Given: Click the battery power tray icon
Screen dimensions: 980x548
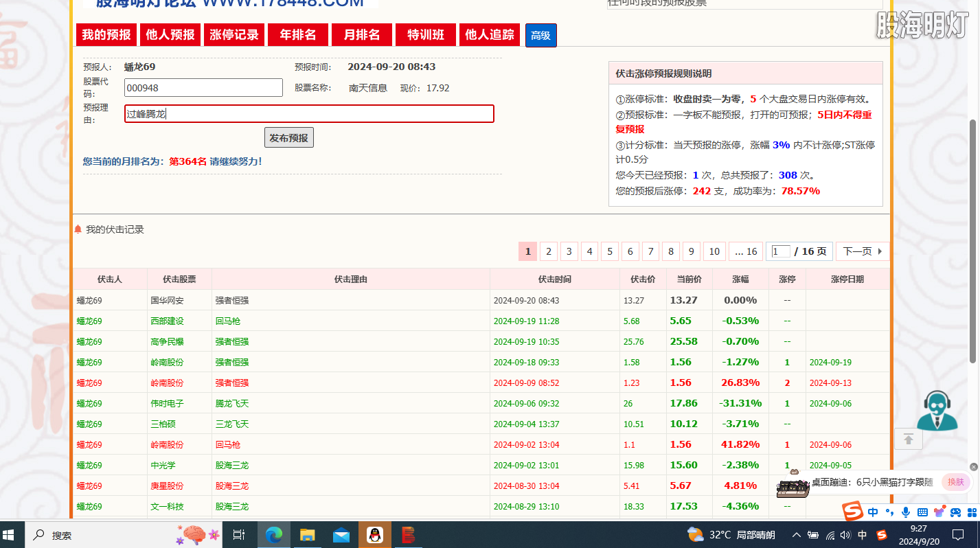Looking at the screenshot, I should (814, 535).
